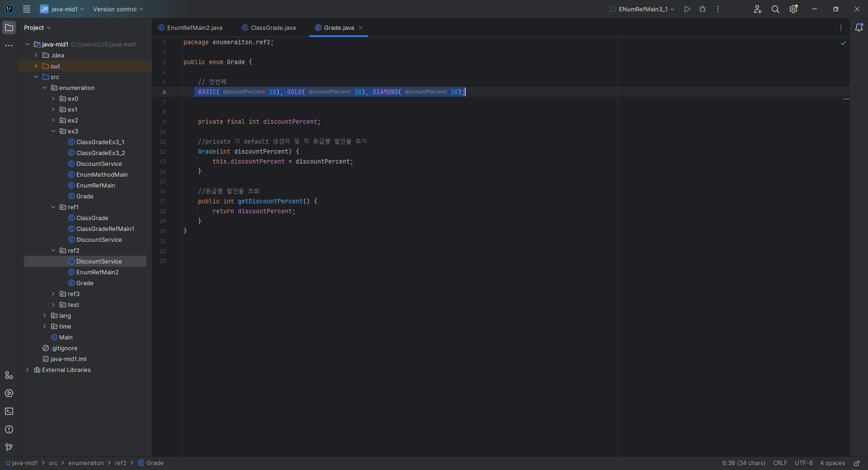Expand the ref3 package
The image size is (868, 470).
pos(53,294)
